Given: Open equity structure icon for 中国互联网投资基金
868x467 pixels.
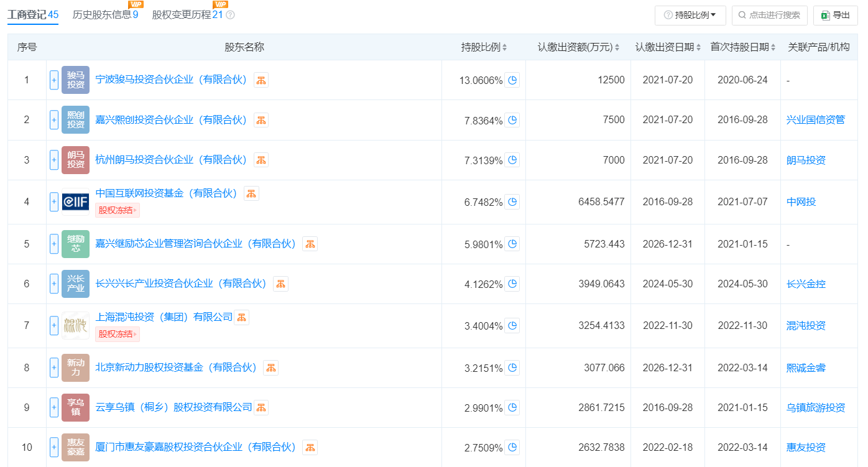Looking at the screenshot, I should 251,193.
